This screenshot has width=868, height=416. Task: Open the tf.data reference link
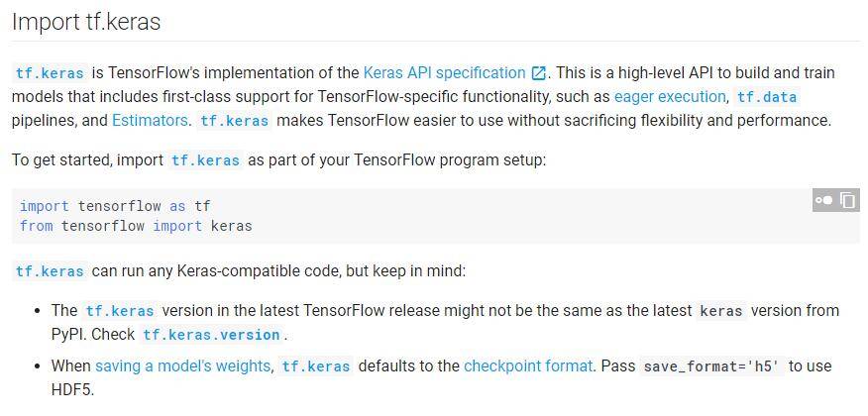pos(767,97)
